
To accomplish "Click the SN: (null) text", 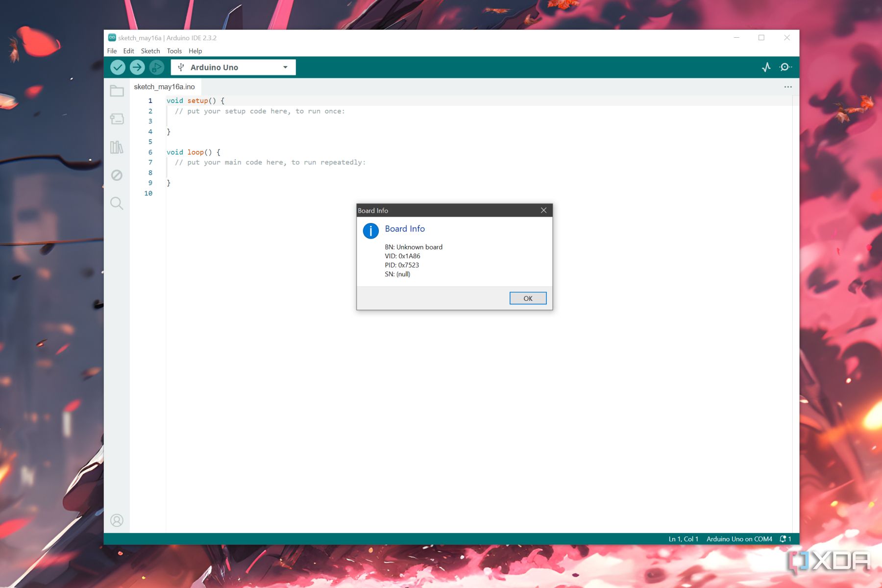I will 397,274.
